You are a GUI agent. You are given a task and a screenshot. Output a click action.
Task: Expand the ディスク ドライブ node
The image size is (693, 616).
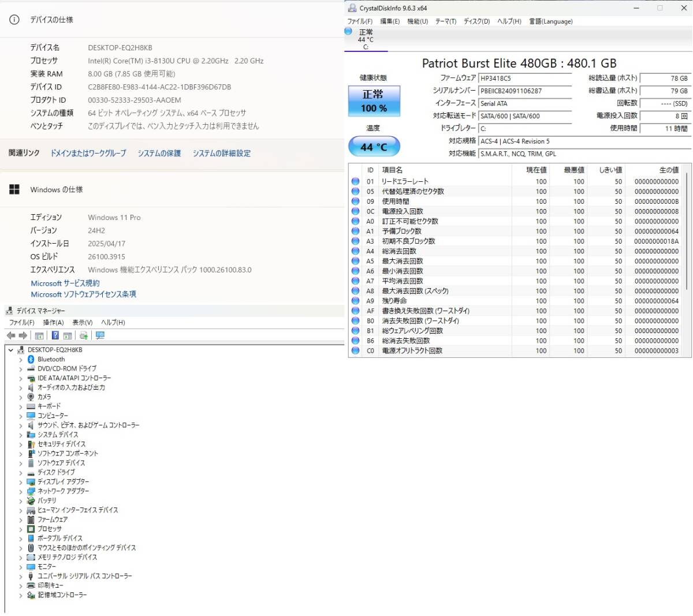tap(21, 472)
